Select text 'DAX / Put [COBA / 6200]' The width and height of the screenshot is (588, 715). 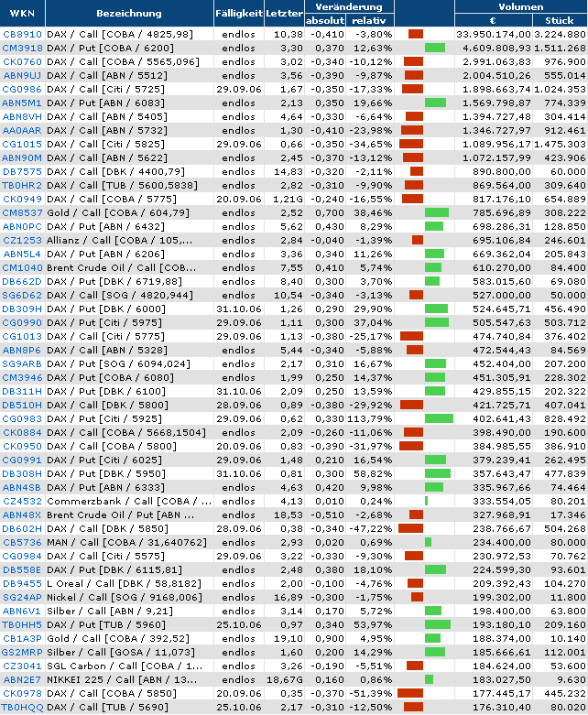[111, 48]
